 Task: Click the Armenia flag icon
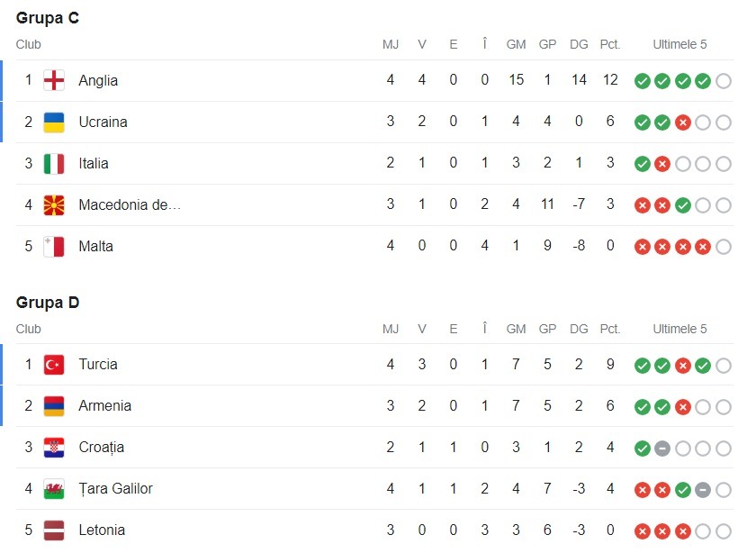click(x=54, y=405)
